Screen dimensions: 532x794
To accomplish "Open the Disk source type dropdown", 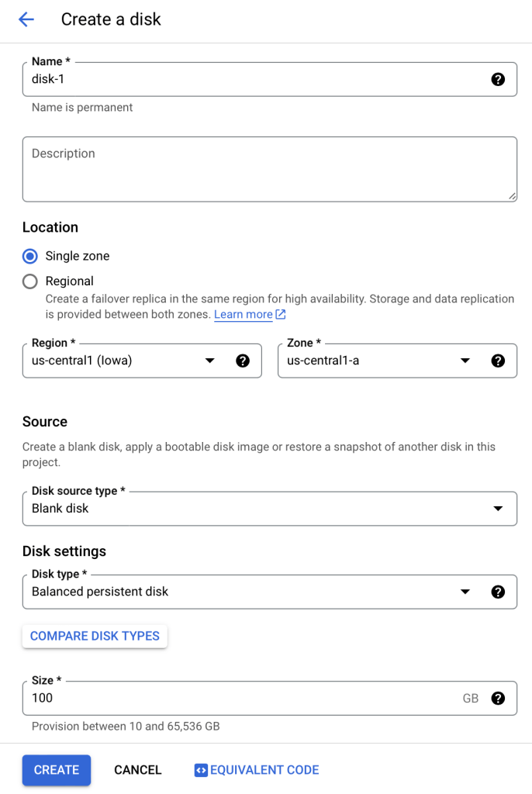I will pos(498,509).
